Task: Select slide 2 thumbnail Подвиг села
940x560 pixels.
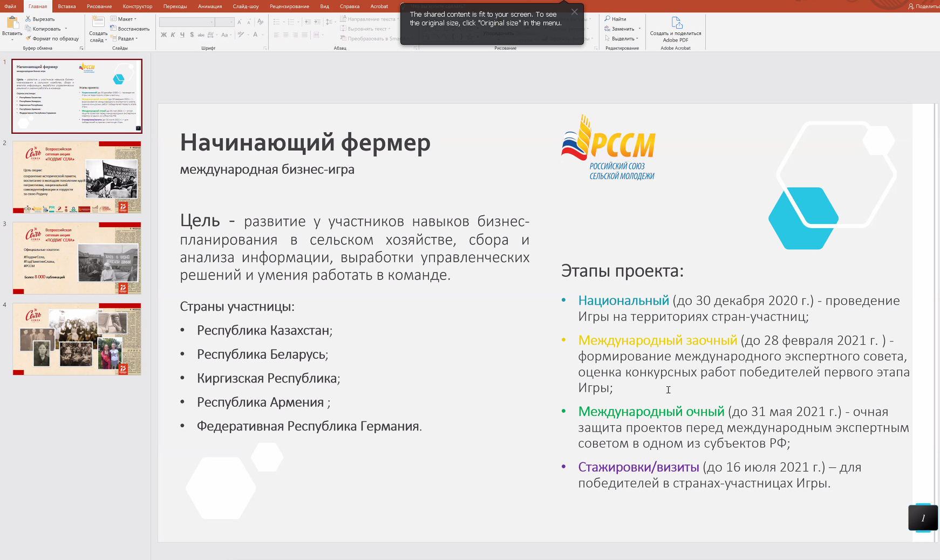Action: tap(77, 177)
